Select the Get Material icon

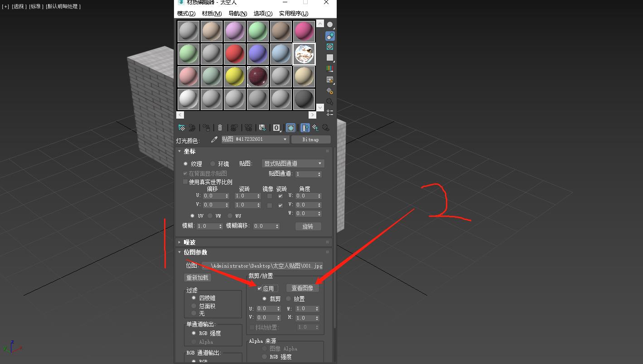pyautogui.click(x=181, y=128)
